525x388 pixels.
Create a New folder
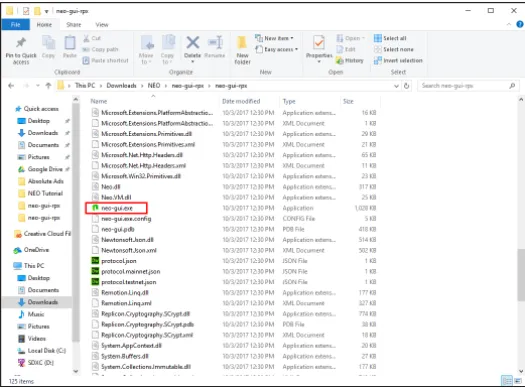pos(242,50)
